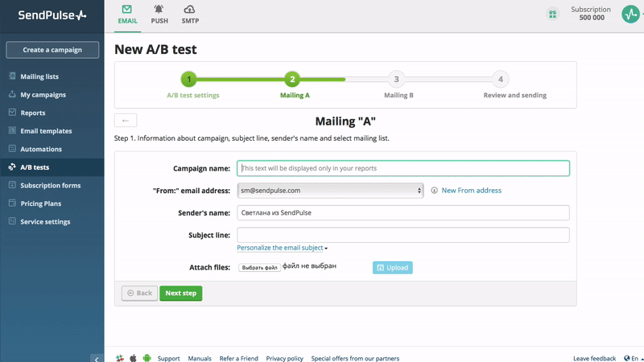Collapse the sidebar with chevron
644x362 pixels.
click(x=97, y=358)
